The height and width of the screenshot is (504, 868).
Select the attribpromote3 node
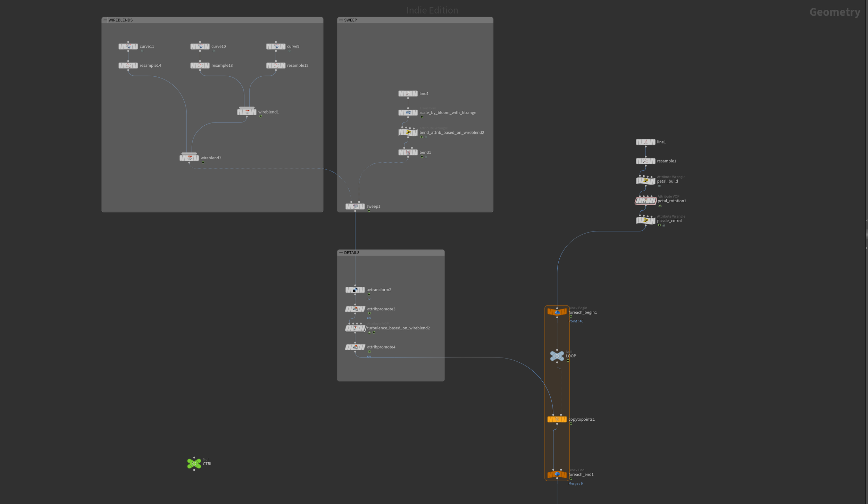click(355, 309)
